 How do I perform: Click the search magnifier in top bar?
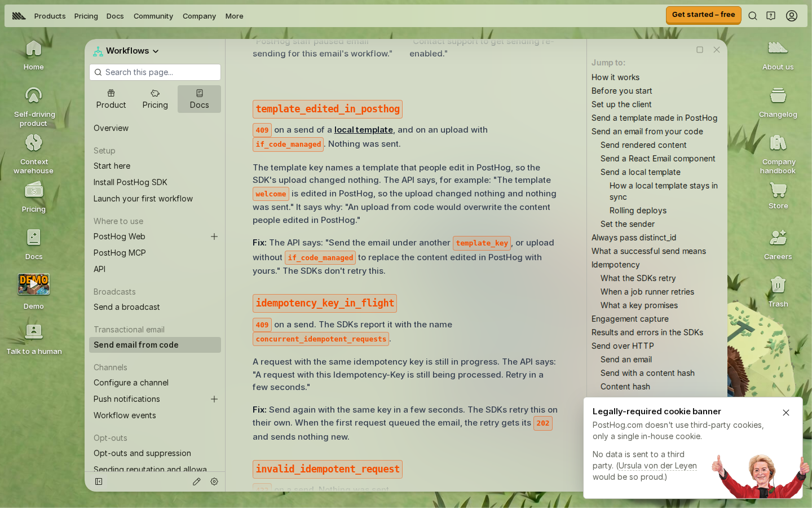coord(752,16)
